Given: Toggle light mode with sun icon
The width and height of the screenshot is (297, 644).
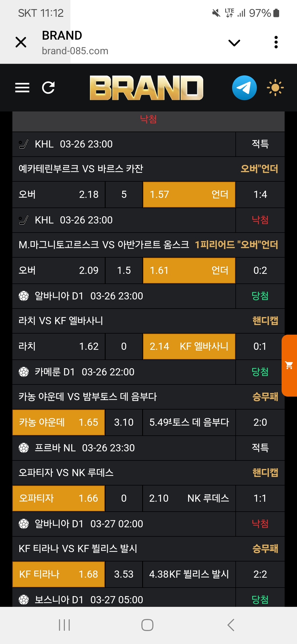Looking at the screenshot, I should coord(275,88).
